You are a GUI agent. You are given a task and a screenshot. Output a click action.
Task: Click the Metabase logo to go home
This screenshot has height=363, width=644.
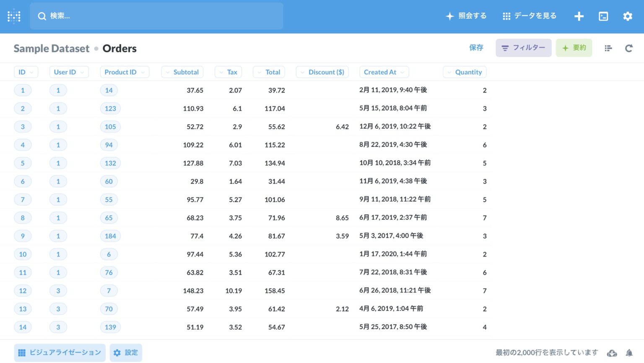tap(14, 16)
